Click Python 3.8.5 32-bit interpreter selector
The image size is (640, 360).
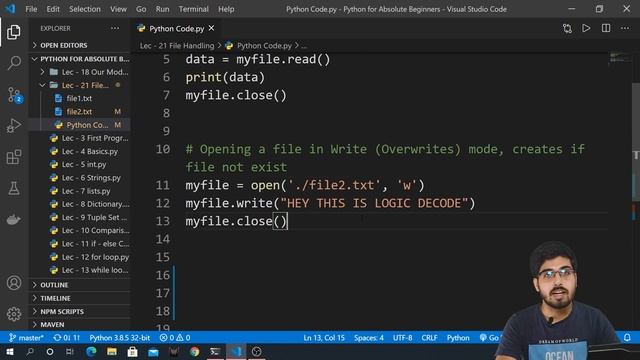tap(120, 338)
